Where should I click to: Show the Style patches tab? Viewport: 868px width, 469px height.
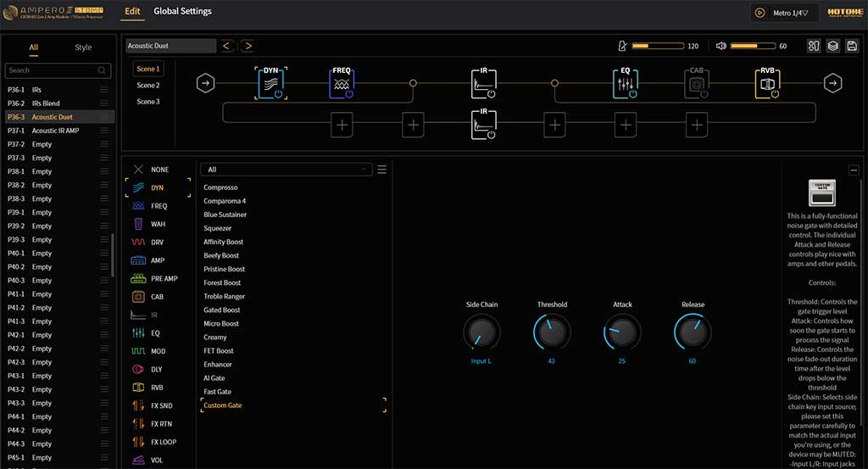pyautogui.click(x=83, y=47)
